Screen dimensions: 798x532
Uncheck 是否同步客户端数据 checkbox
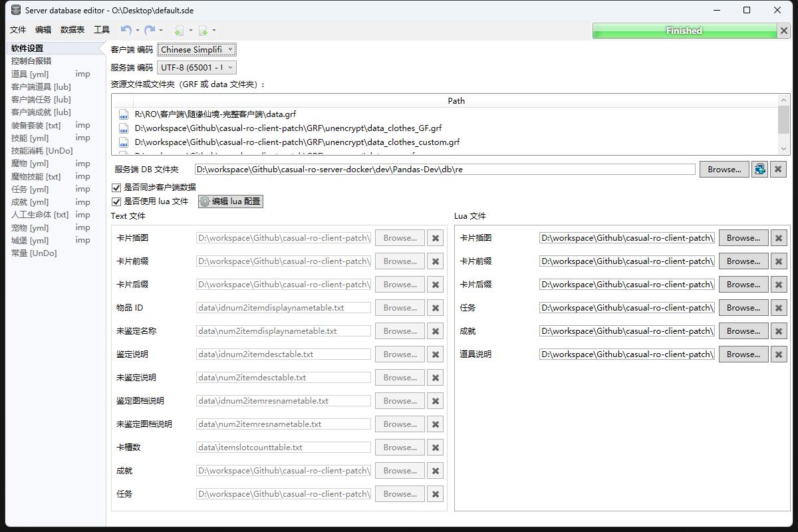pos(117,188)
